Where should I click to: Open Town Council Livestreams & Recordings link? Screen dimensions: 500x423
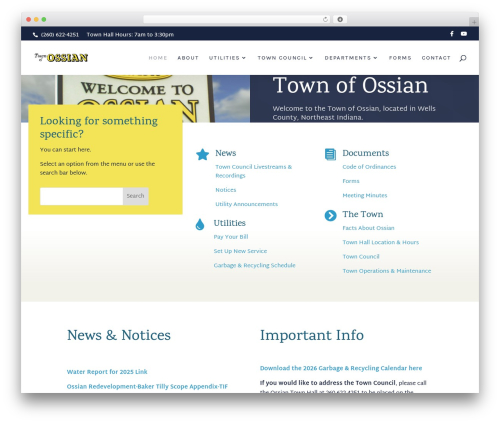click(253, 171)
